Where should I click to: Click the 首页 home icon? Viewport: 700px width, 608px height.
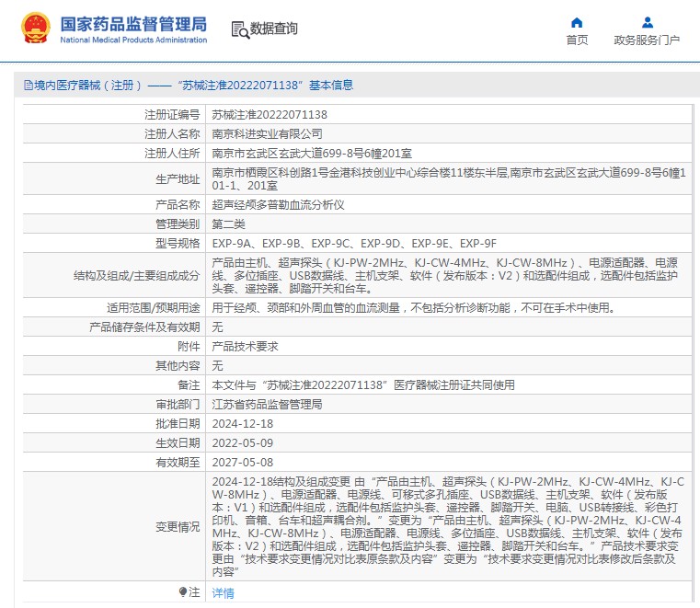(577, 22)
